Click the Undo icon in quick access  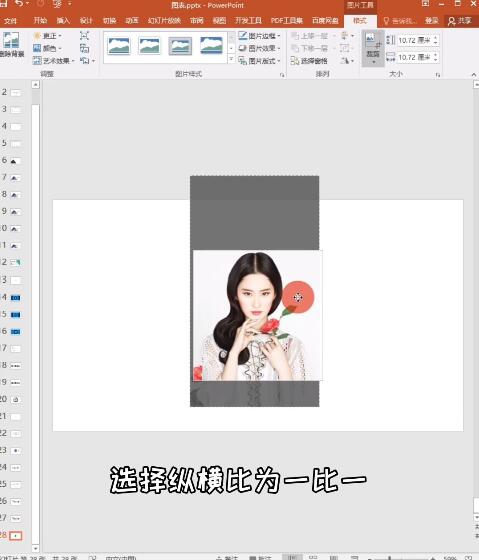[20, 4]
